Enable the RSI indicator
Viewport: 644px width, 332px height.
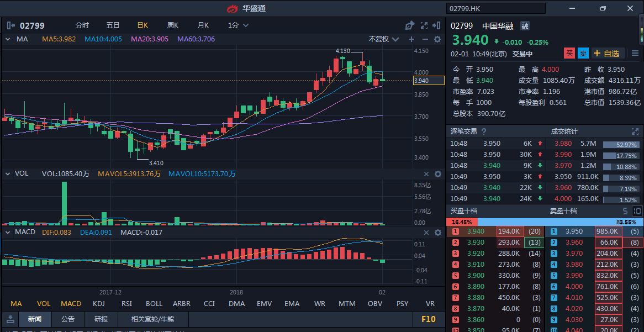(126, 303)
